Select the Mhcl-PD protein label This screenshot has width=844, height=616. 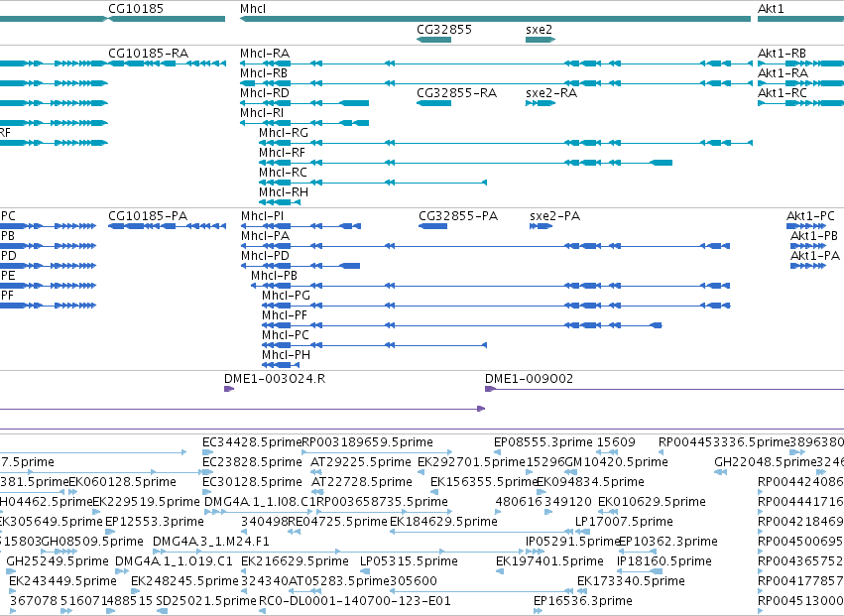point(266,256)
